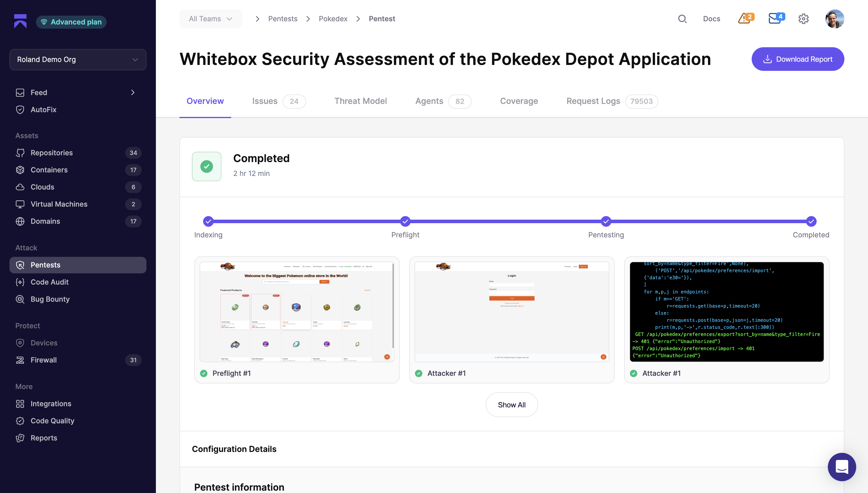Click the Pentesting progress step marker

606,221
